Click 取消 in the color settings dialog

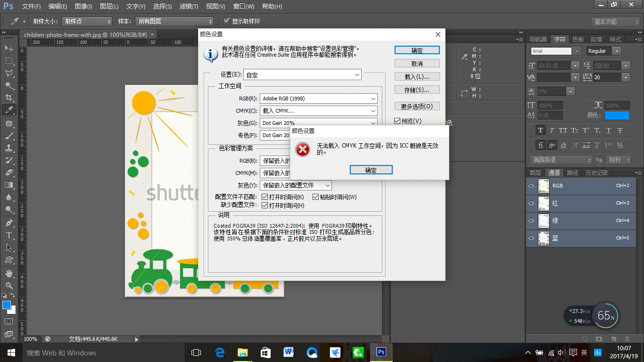[x=417, y=63]
